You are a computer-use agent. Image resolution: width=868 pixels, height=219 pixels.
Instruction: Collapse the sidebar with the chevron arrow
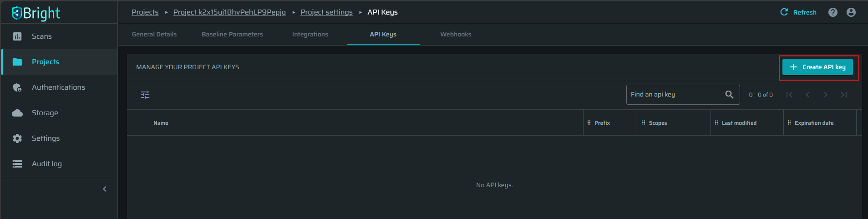pyautogui.click(x=105, y=189)
